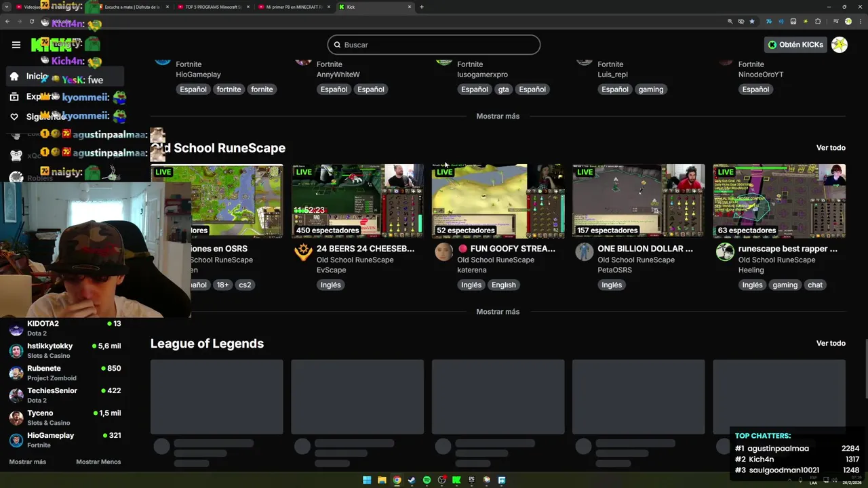Open the Explorar icon in sidebar
The height and width of the screenshot is (488, 868).
tap(14, 97)
